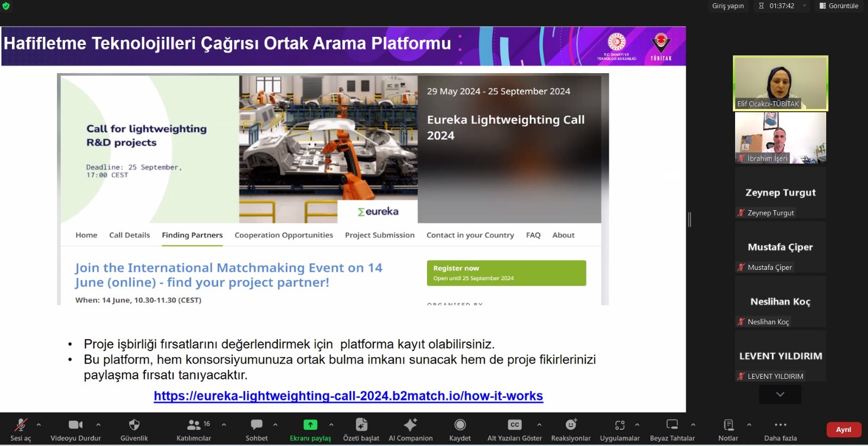Open Uygulamalar apps panel
Screen dimensions: 868x446
click(x=620, y=430)
